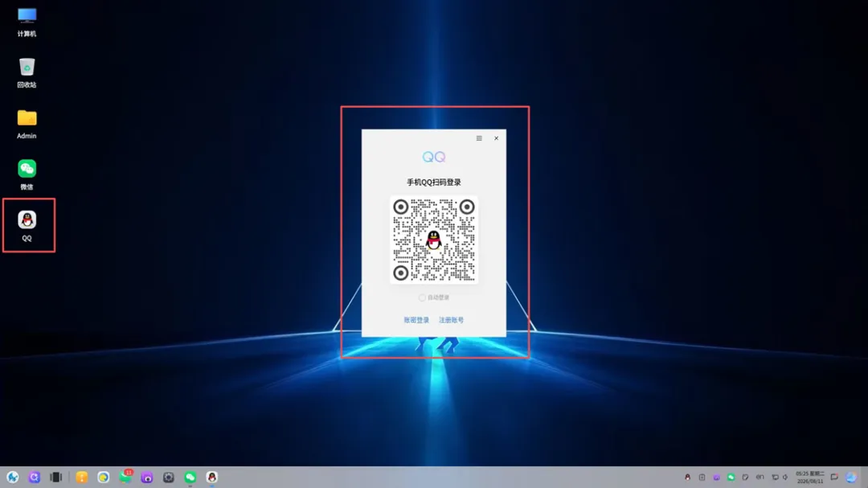Click the QQ login QR code
This screenshot has height=488, width=868.
[433, 240]
